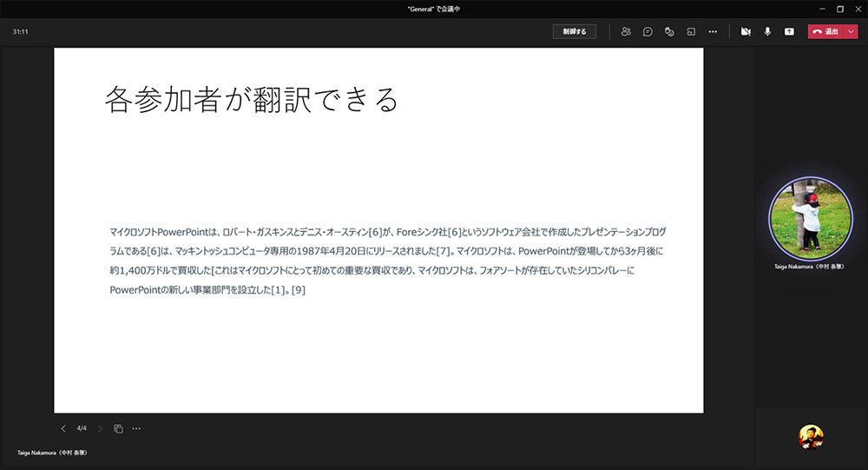868x470 pixels.
Task: Click the red 退出 leave button
Action: (x=825, y=31)
